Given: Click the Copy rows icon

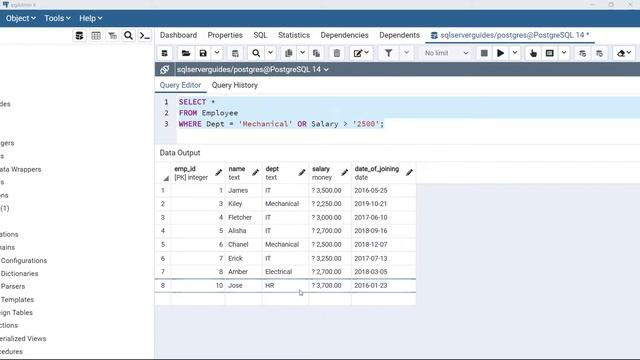Looking at the screenshot, I should tap(289, 53).
